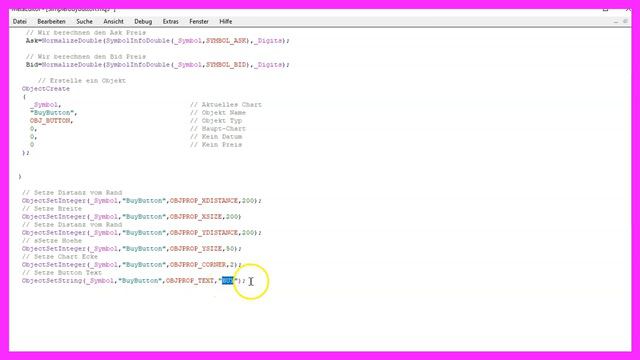Click comment 'Haupt-Chart'
640x360 pixels.
click(x=218, y=129)
